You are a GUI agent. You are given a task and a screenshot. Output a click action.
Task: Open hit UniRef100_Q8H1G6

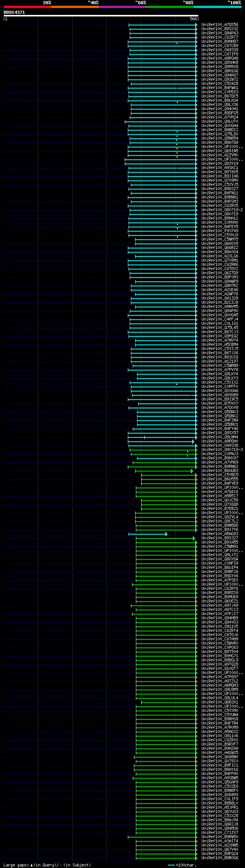pyautogui.click(x=220, y=71)
